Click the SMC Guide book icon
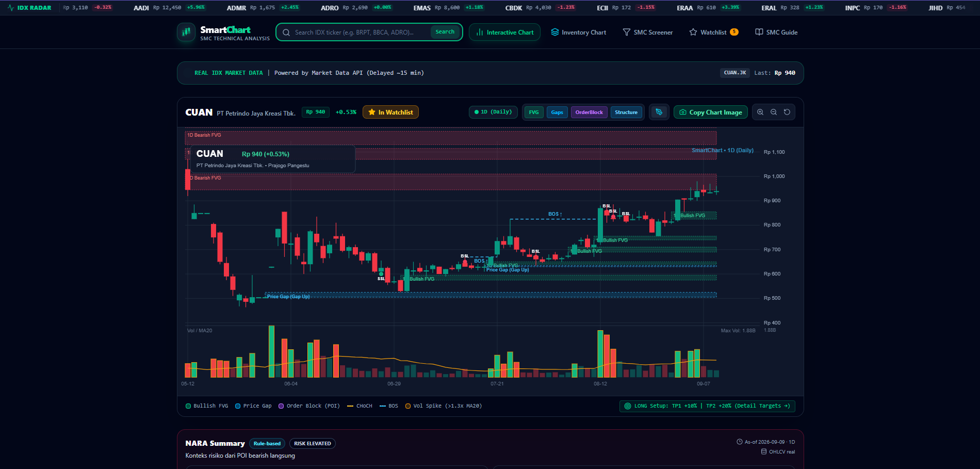 (759, 32)
